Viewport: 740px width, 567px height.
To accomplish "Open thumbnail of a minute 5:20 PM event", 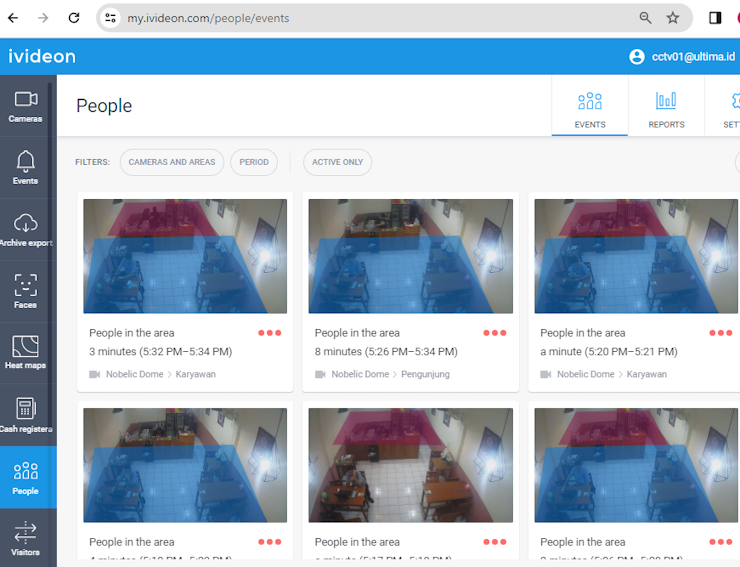I will click(x=636, y=256).
